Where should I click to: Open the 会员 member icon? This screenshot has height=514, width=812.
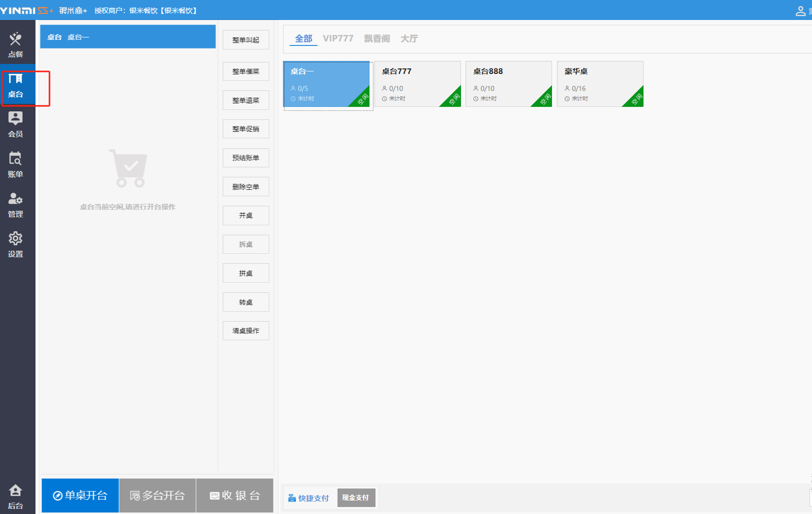(15, 124)
